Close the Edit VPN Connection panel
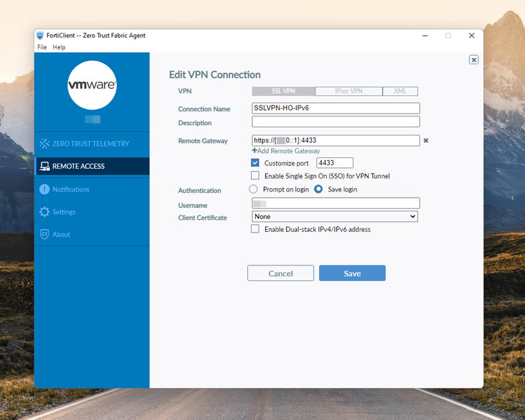Screen dimensions: 525x420 [x=474, y=60]
